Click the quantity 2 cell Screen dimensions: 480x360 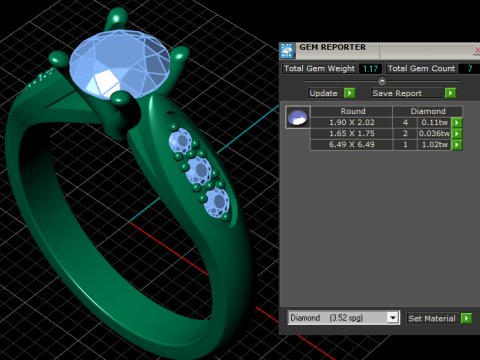point(405,134)
